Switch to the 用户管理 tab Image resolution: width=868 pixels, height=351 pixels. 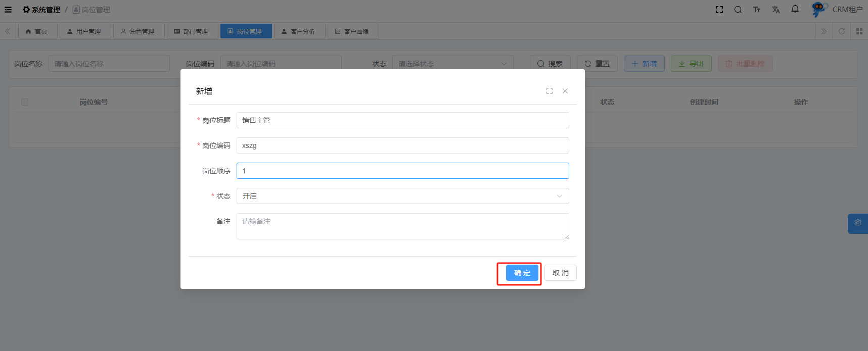85,31
